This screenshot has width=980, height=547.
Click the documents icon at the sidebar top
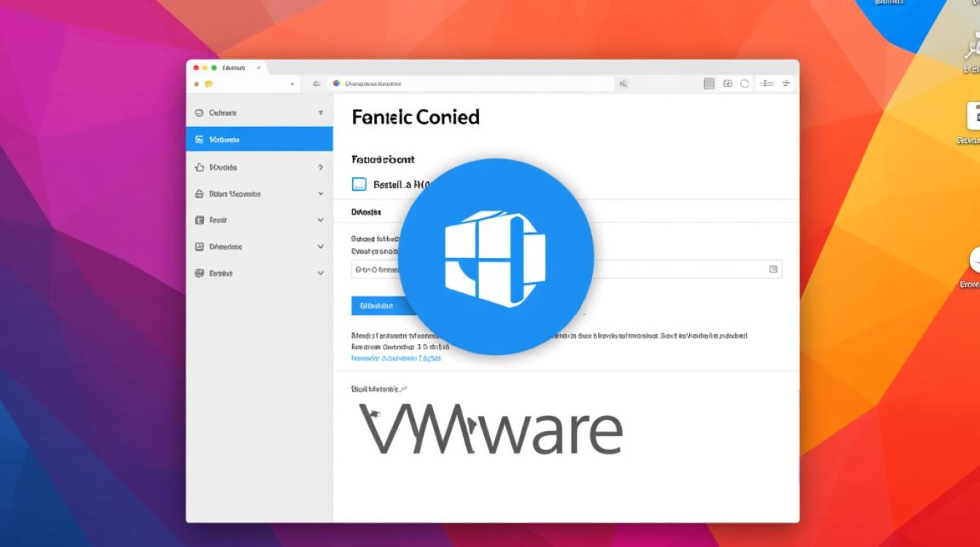point(198,113)
